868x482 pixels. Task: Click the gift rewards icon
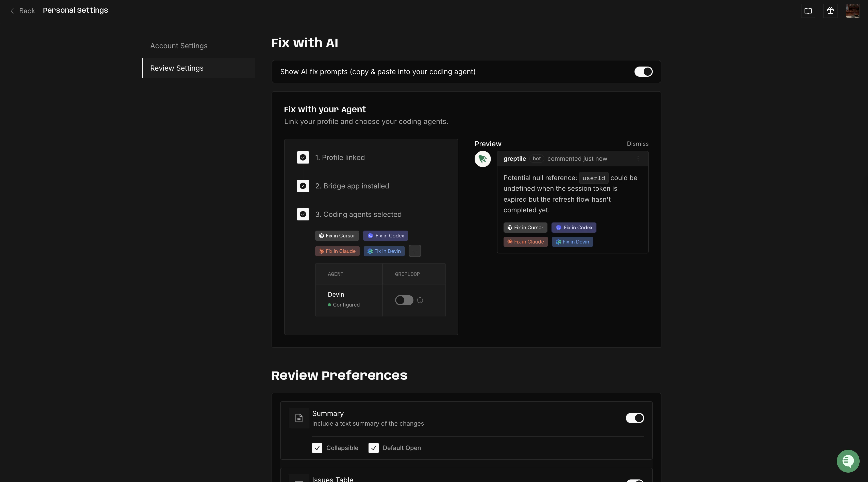tap(830, 11)
